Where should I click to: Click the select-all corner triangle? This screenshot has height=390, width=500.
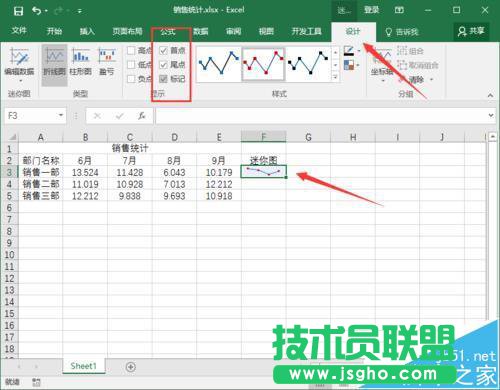12,137
